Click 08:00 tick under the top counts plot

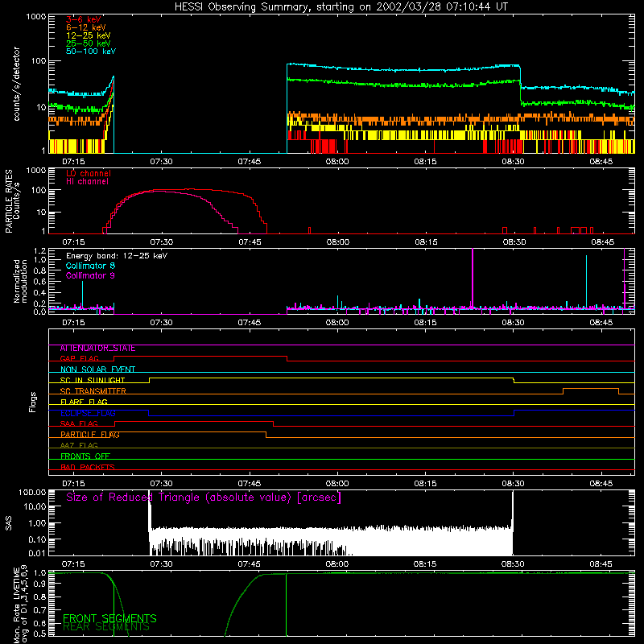(x=337, y=162)
